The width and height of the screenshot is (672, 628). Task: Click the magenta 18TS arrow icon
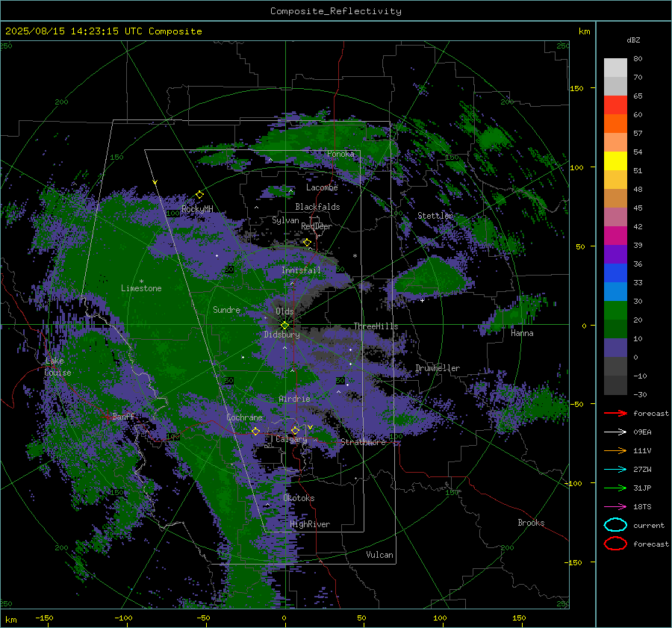pyautogui.click(x=615, y=507)
